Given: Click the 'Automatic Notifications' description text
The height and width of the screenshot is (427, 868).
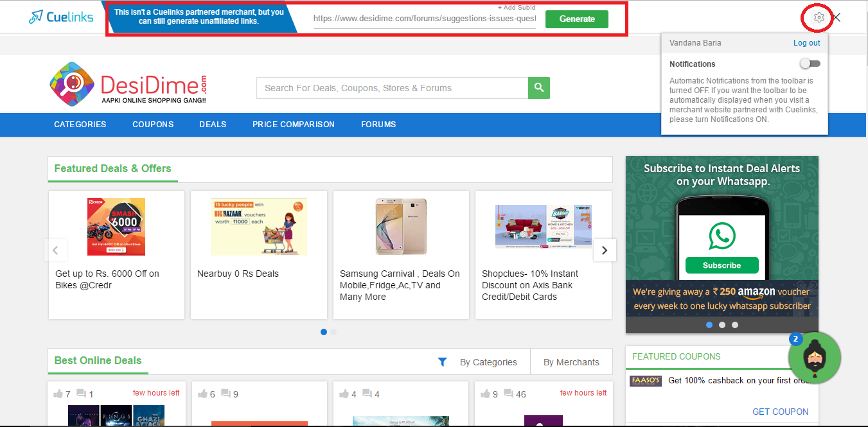Looking at the screenshot, I should tap(743, 100).
